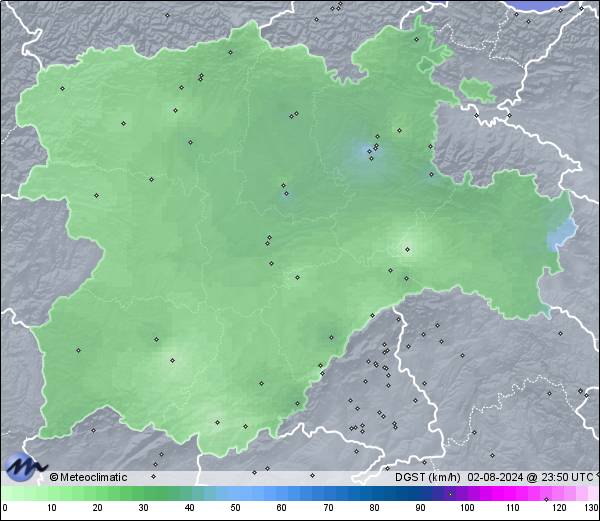The width and height of the screenshot is (600, 521).
Task: Click the 100 scale label
Action: point(467,508)
